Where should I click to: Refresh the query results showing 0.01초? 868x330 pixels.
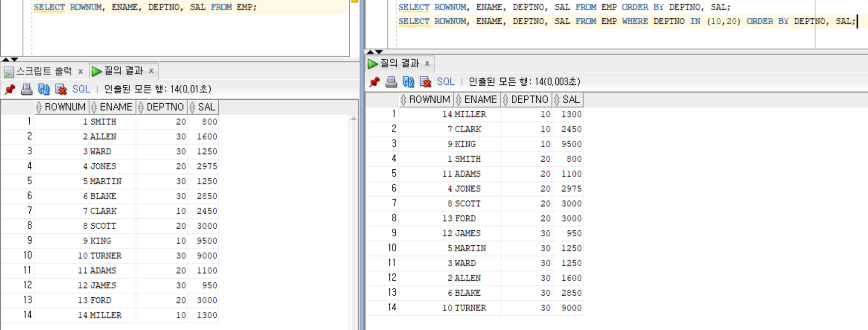tap(44, 89)
